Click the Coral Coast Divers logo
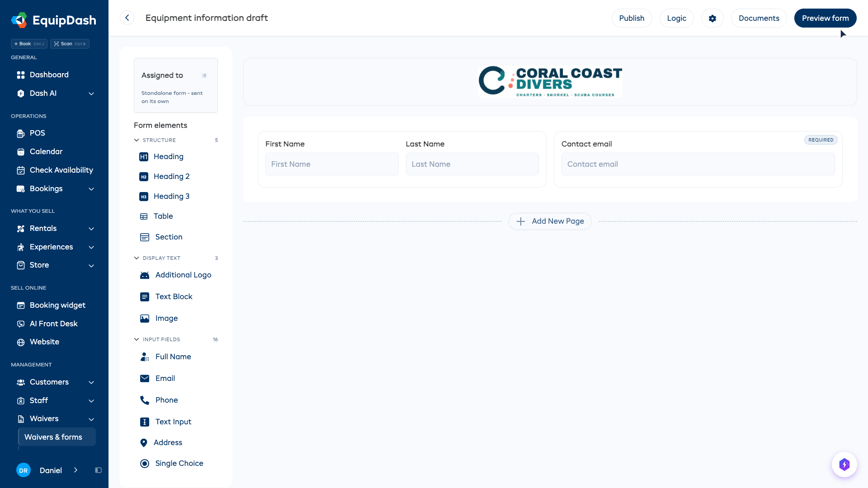This screenshot has width=868, height=488. pos(550,82)
